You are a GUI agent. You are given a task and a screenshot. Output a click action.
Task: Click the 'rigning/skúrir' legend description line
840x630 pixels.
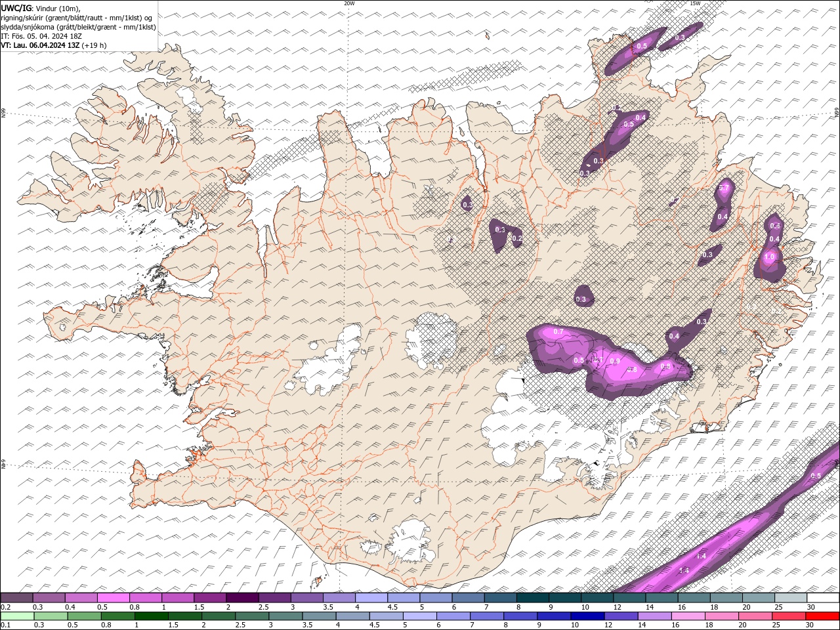point(77,18)
